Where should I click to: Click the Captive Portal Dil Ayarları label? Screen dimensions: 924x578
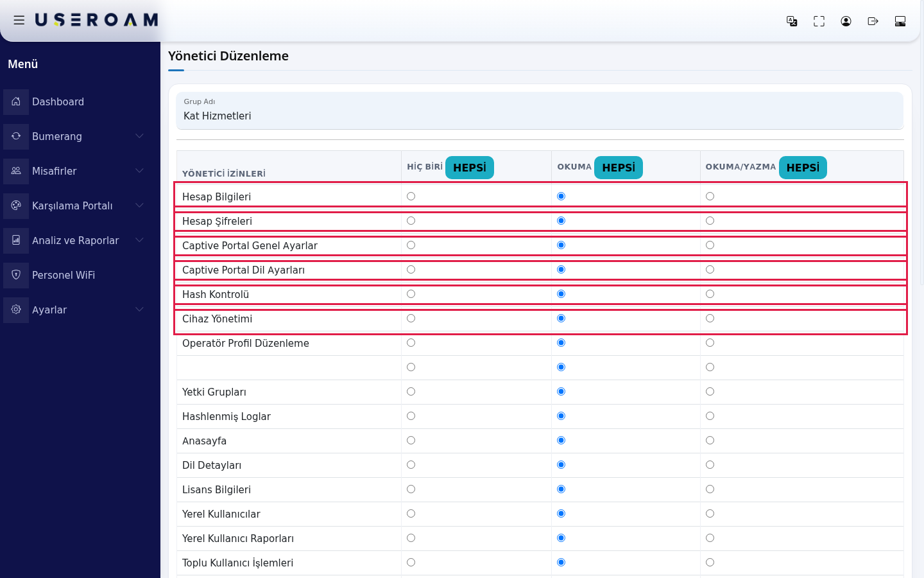tap(243, 270)
